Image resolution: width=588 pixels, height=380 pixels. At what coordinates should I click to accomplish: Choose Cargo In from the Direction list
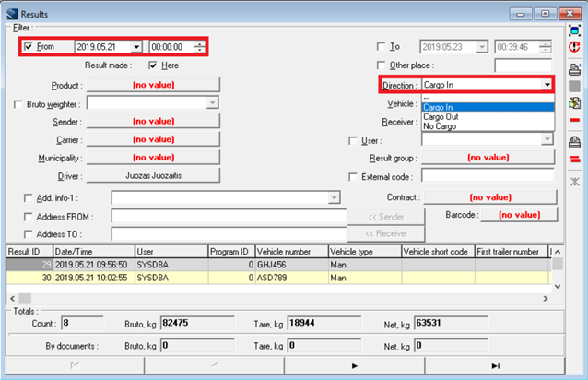click(488, 107)
